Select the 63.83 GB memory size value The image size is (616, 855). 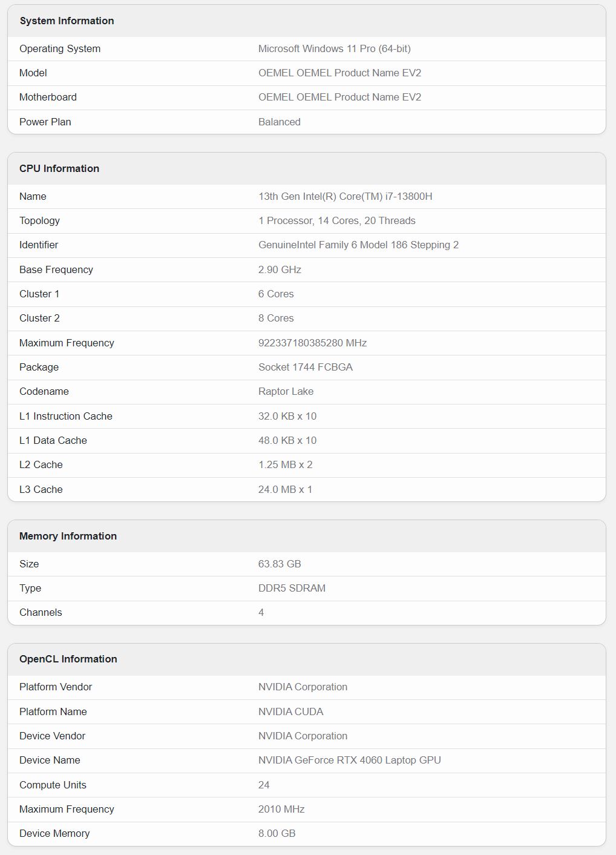pos(280,564)
